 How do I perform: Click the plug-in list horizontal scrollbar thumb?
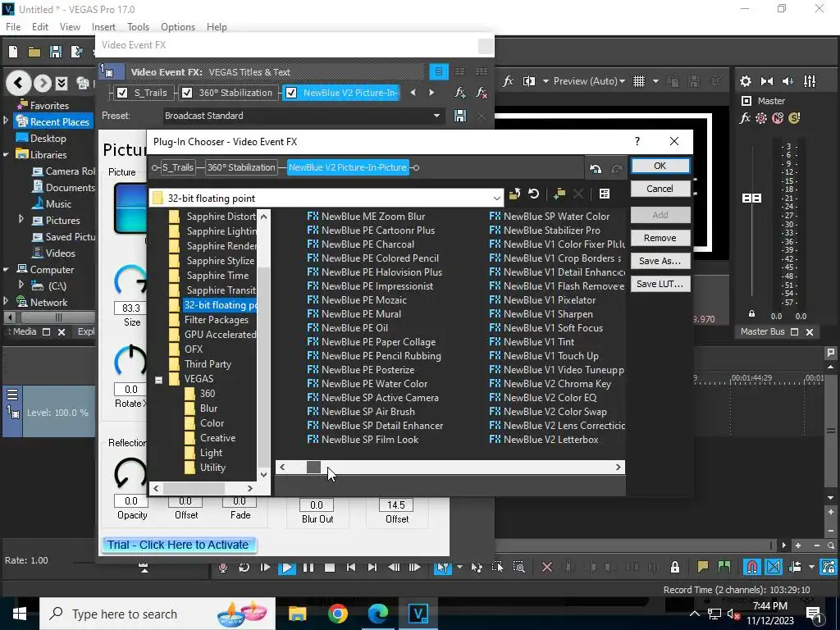tap(313, 467)
